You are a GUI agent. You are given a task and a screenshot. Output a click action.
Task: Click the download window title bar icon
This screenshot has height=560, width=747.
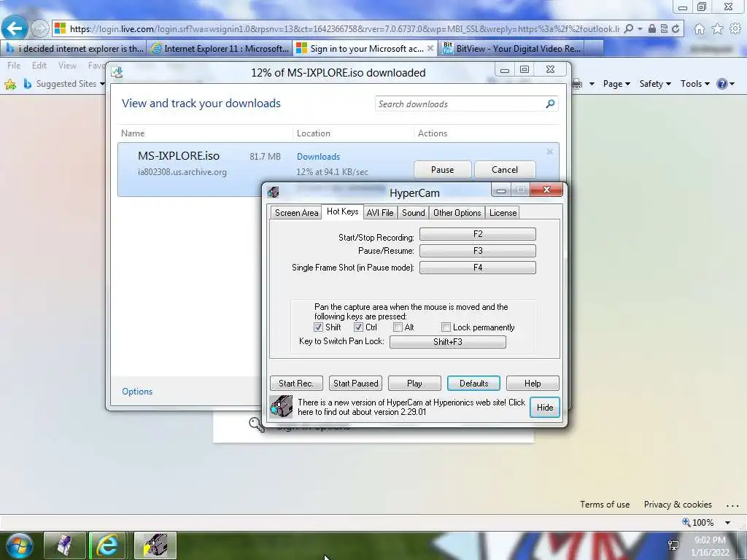point(117,72)
